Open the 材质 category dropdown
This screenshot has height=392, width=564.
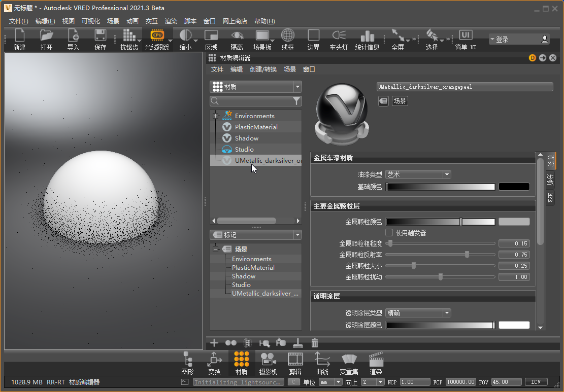click(256, 87)
